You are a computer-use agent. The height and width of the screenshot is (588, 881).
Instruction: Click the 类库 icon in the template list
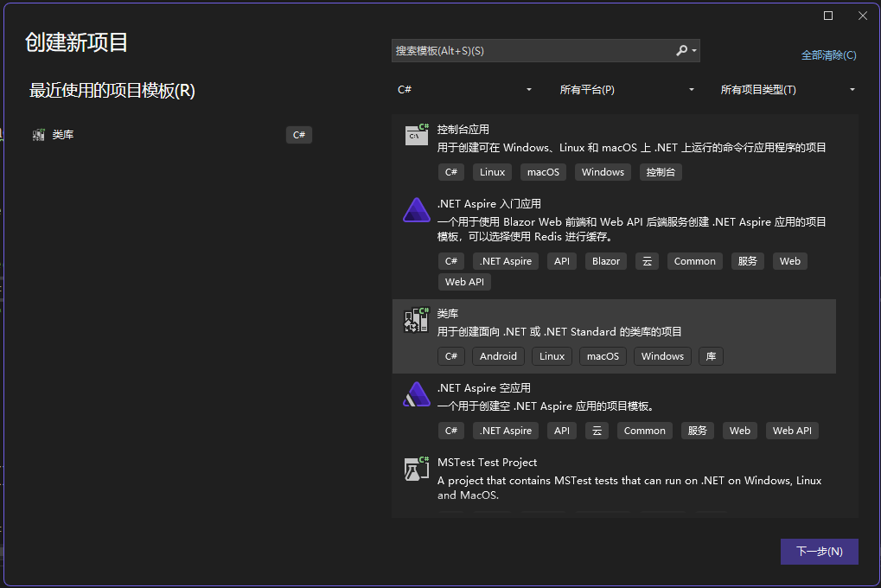417,320
